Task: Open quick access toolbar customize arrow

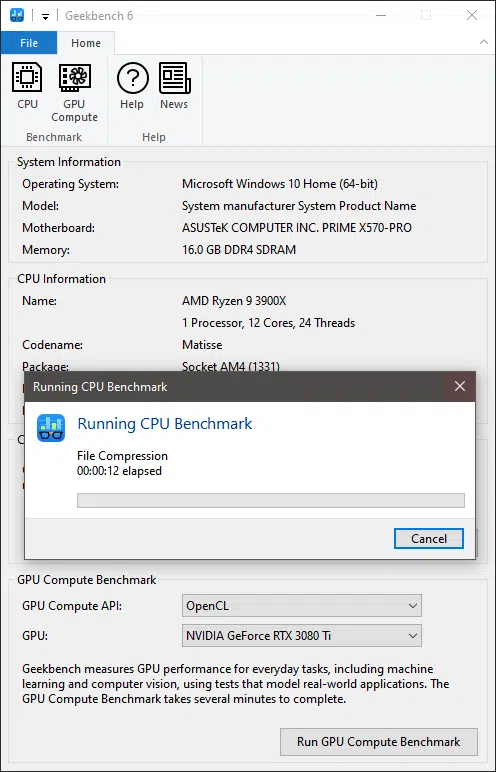Action: (x=45, y=17)
